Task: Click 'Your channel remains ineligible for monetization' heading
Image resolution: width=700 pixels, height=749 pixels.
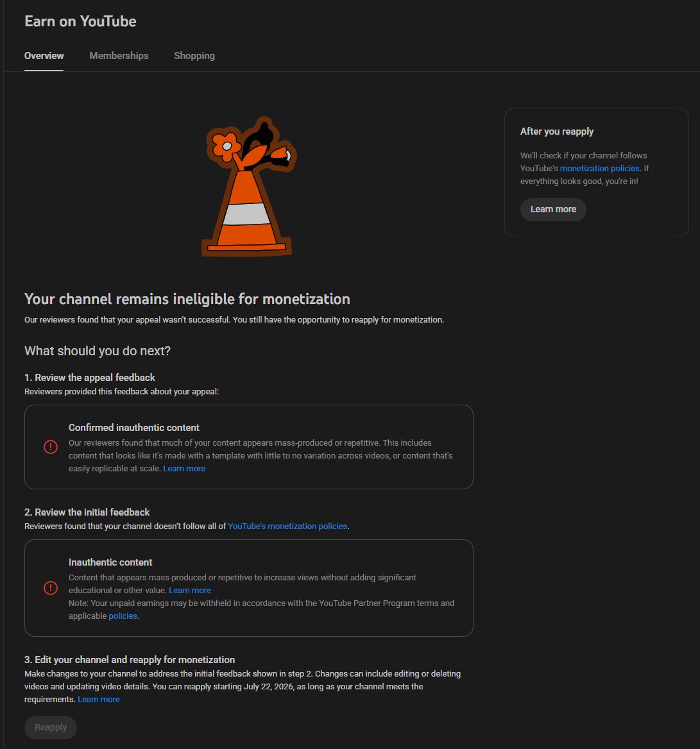Action: point(187,299)
